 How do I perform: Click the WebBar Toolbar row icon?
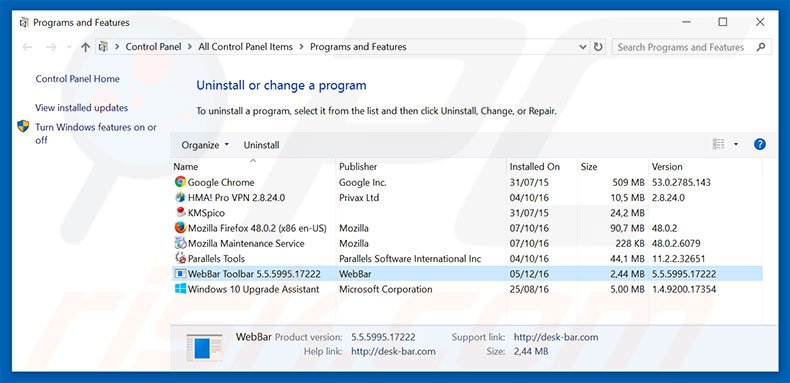[x=180, y=274]
